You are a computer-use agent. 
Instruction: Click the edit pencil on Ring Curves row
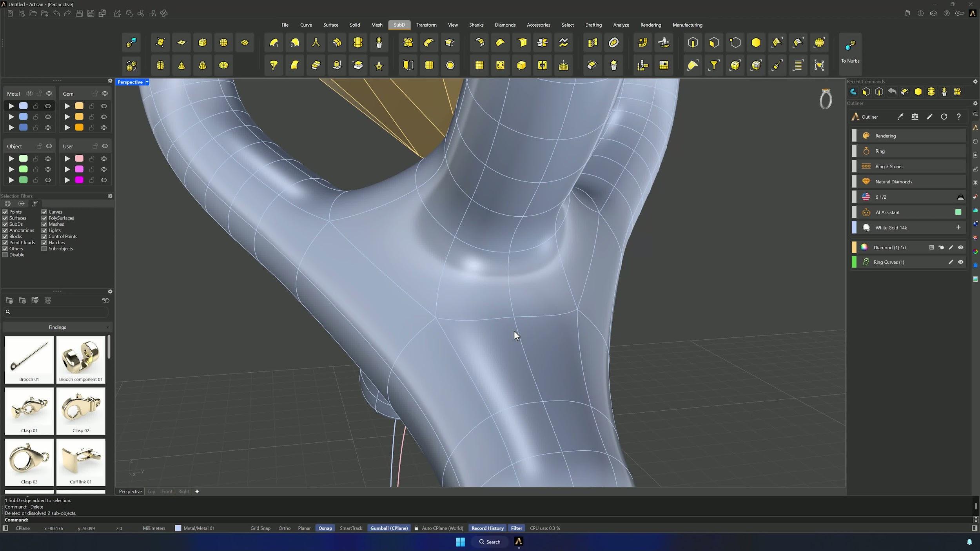951,262
